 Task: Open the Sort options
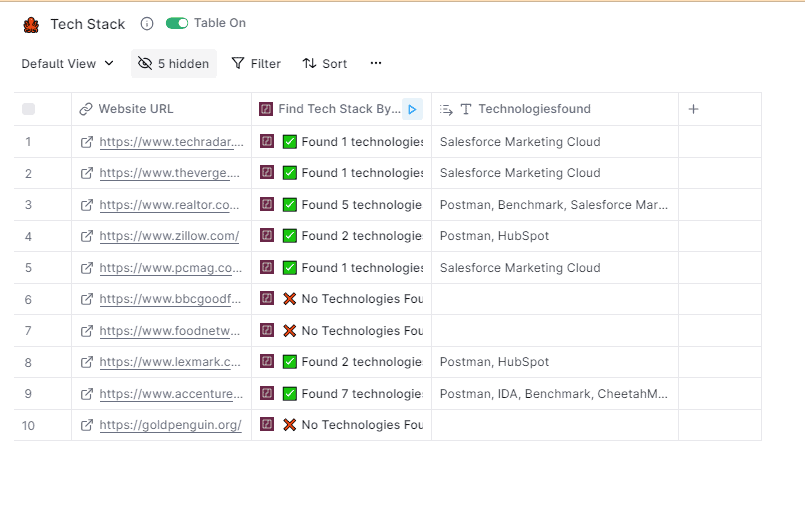coord(324,64)
